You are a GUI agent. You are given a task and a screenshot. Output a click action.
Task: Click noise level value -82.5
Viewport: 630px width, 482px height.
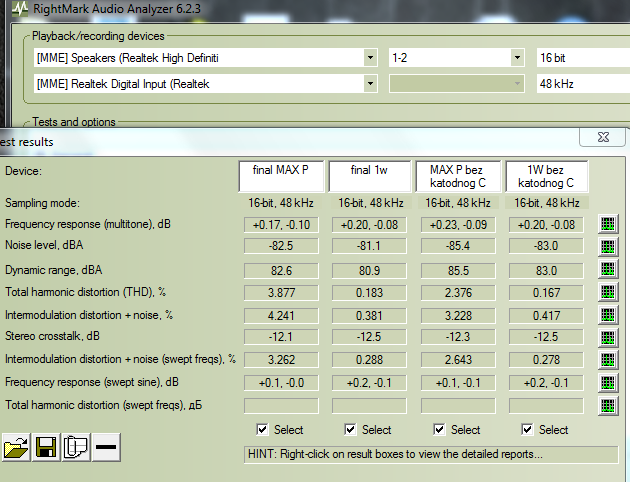point(281,246)
